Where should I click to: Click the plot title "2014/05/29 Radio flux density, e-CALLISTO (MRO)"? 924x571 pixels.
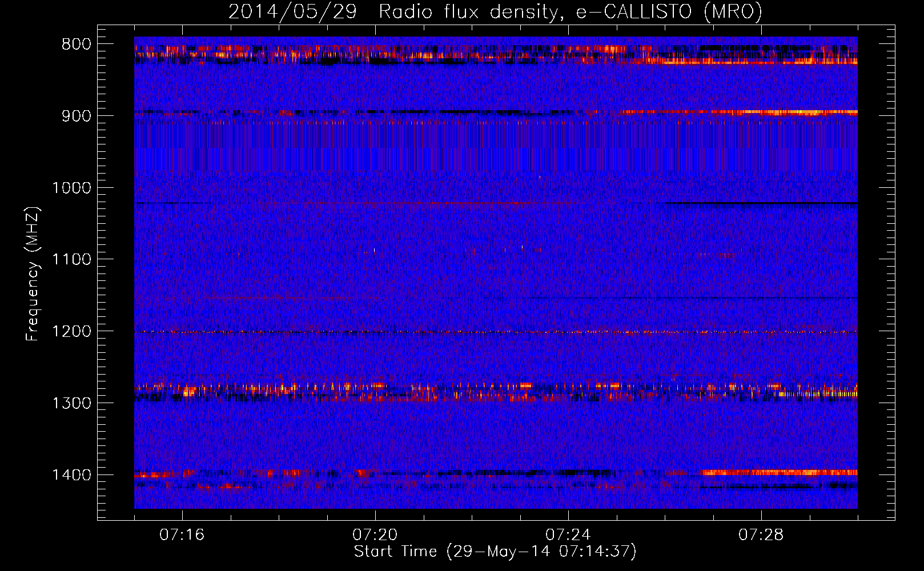(495, 11)
